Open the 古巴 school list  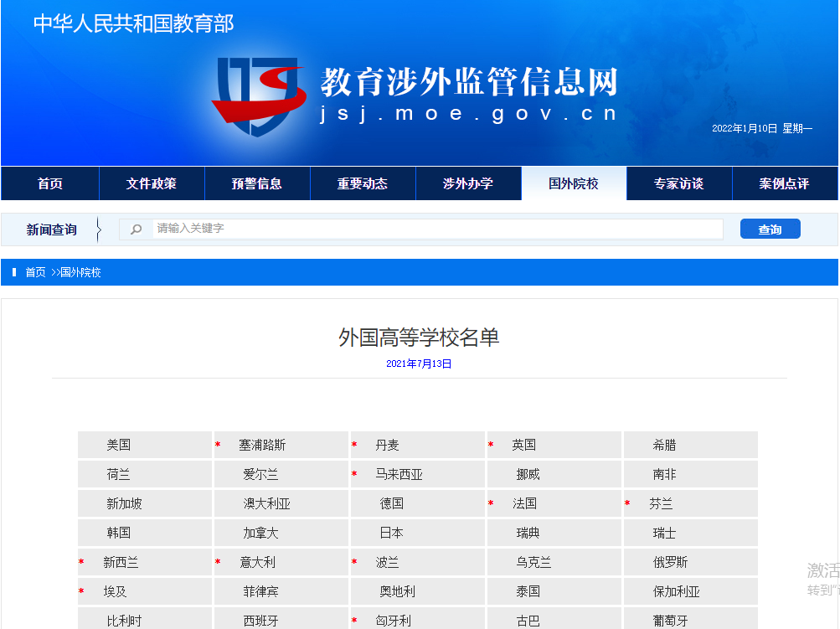528,621
